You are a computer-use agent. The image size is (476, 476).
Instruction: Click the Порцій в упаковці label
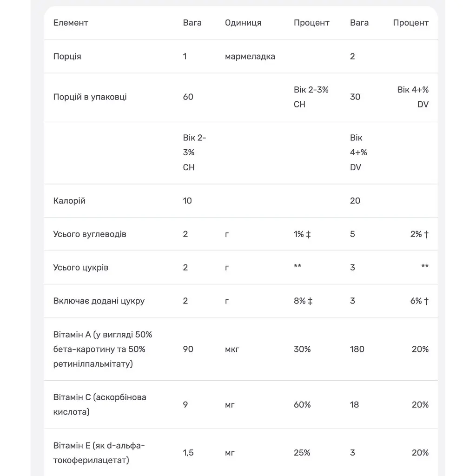[x=90, y=97]
